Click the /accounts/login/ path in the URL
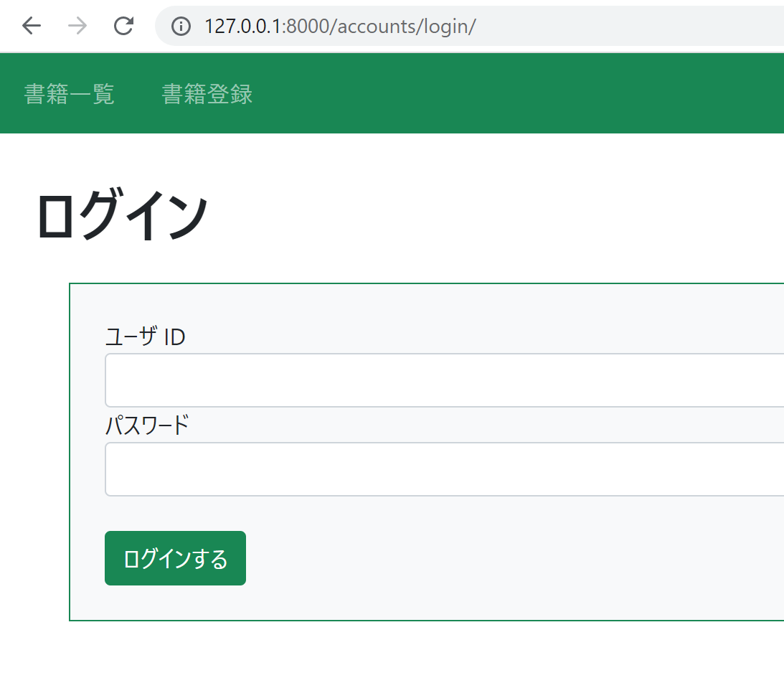Screen dimensions: 784x673 pos(402,26)
